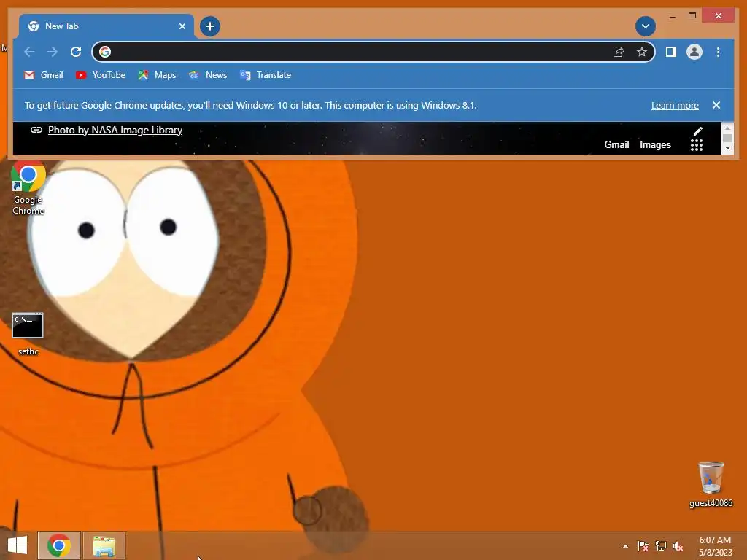The image size is (747, 560).
Task: Open Translate bookmark
Action: pyautogui.click(x=266, y=75)
